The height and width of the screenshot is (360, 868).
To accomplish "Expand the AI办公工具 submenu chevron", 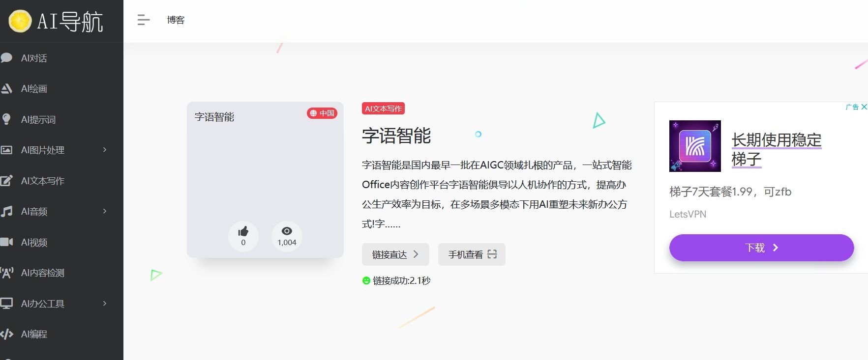I will (x=105, y=304).
